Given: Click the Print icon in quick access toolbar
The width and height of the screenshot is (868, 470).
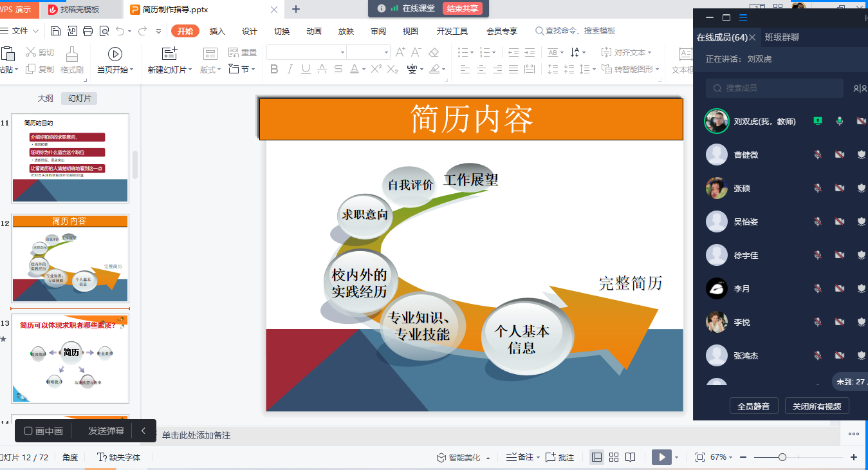Looking at the screenshot, I should point(88,31).
